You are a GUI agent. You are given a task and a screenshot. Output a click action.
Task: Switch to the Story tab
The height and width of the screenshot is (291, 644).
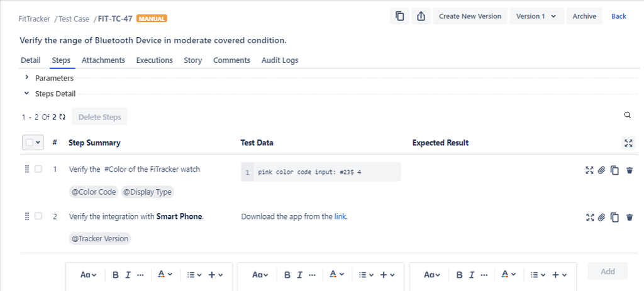(192, 60)
